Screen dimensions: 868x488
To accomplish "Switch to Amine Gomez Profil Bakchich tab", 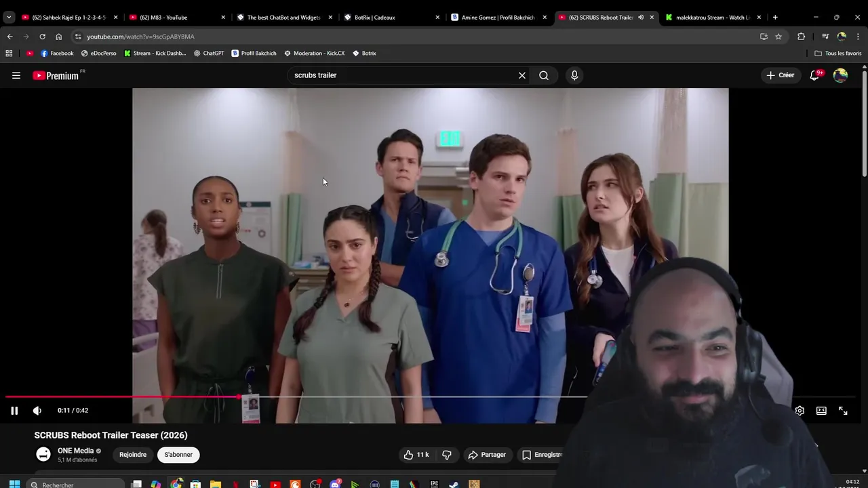I will [x=498, y=17].
